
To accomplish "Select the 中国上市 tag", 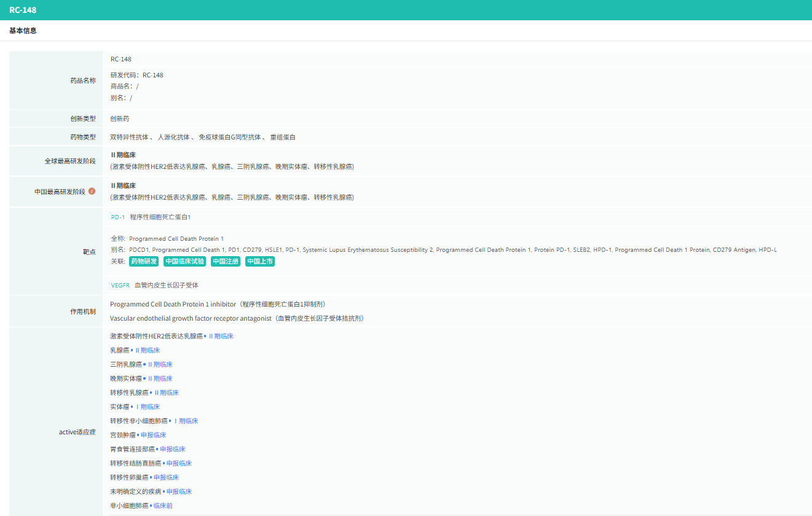I will pyautogui.click(x=259, y=262).
